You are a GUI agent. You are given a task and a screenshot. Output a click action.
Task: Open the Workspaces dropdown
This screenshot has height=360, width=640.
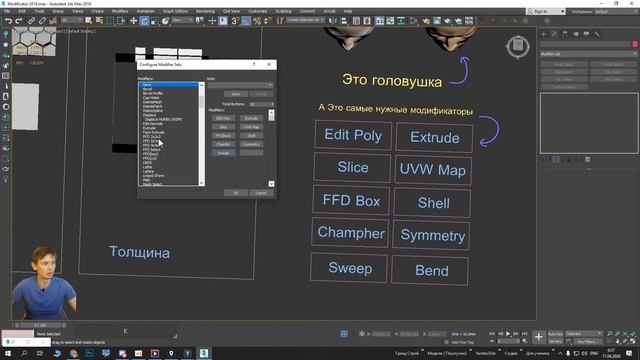click(x=616, y=11)
